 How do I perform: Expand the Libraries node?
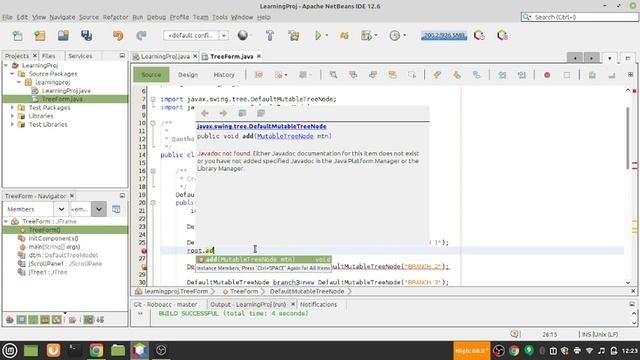(x=12, y=116)
